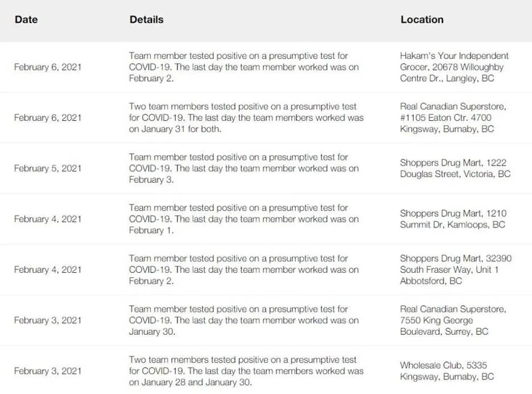This screenshot has width=532, height=394.
Task: Click the February 4 date in Kamloops row
Action: (48, 219)
